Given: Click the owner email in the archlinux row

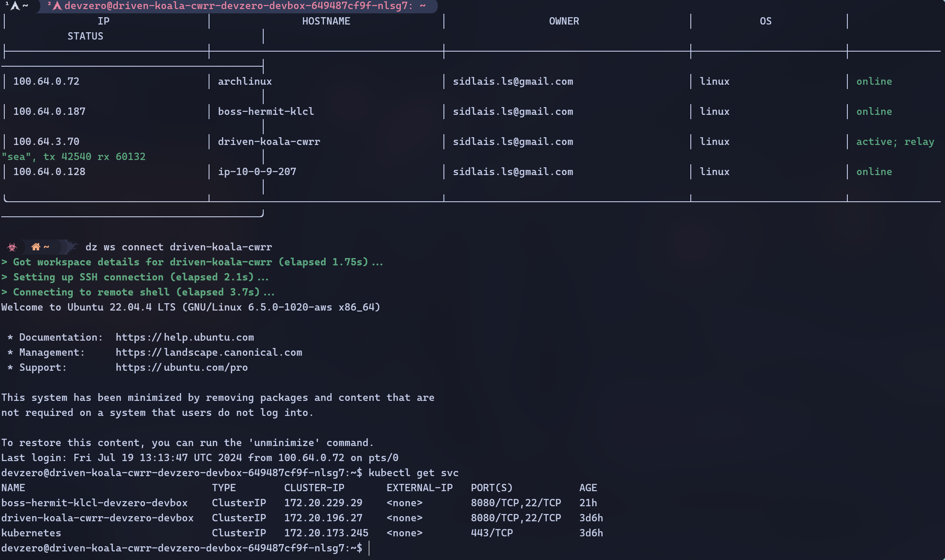Looking at the screenshot, I should tap(513, 81).
